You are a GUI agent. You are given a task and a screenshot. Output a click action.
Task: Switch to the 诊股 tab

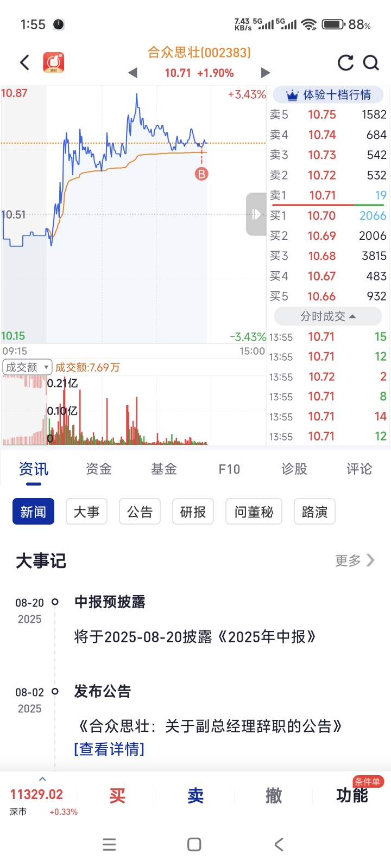pos(294,469)
